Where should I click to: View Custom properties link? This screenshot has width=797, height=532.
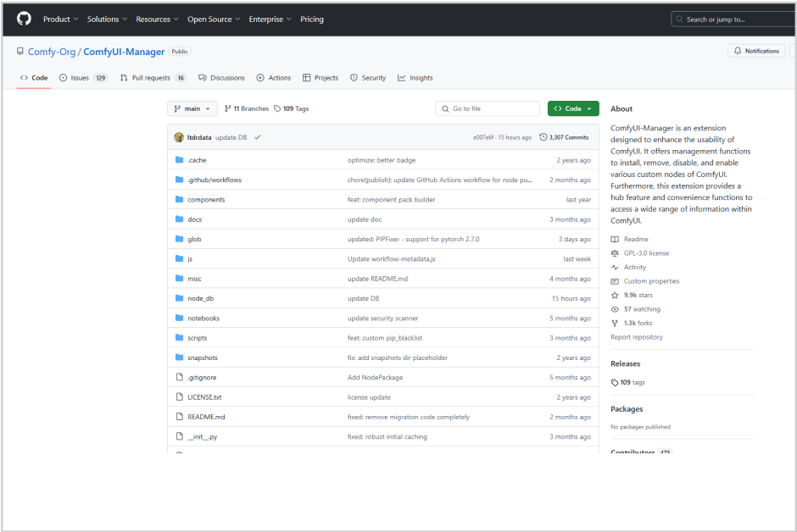pos(651,281)
